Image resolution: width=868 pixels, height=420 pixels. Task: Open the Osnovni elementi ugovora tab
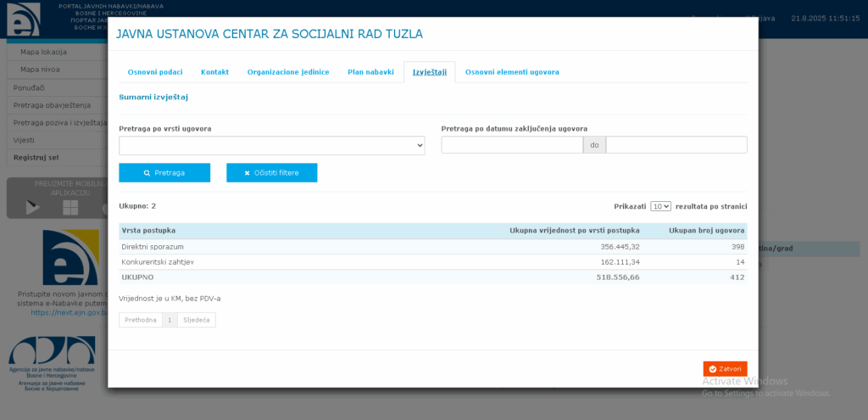pos(512,72)
